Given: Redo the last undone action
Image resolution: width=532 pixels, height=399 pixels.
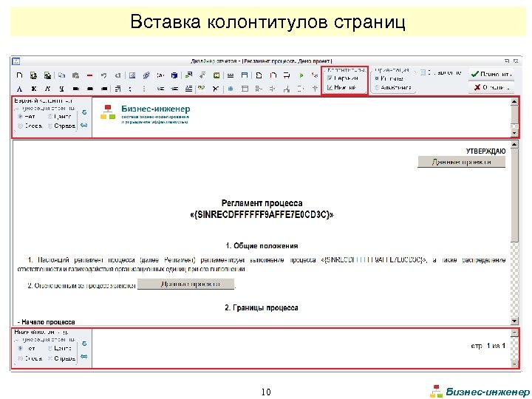Looking at the screenshot, I should pos(117,75).
